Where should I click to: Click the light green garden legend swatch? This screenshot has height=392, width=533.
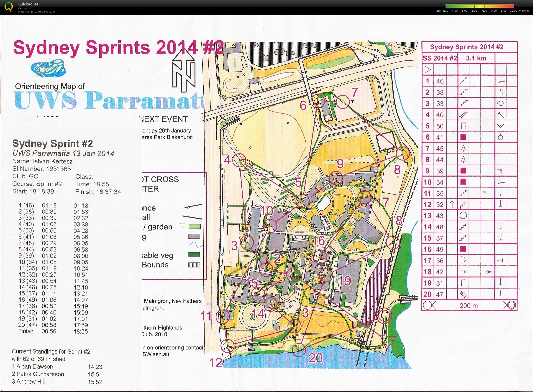coord(195,227)
